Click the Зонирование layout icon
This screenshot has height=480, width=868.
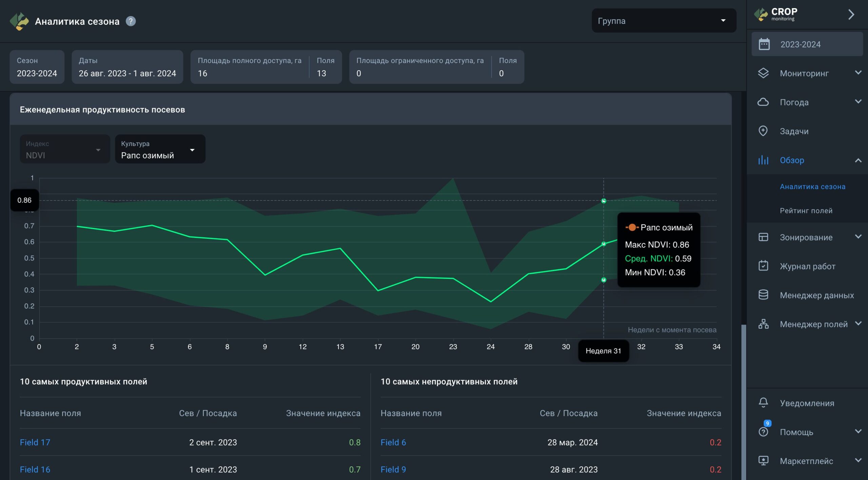pyautogui.click(x=763, y=237)
